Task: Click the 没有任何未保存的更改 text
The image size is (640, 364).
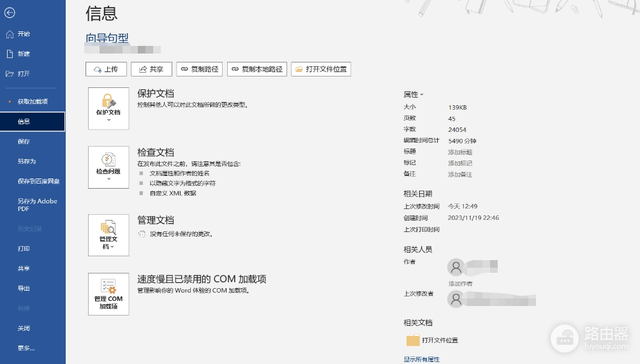Action: pos(181,234)
